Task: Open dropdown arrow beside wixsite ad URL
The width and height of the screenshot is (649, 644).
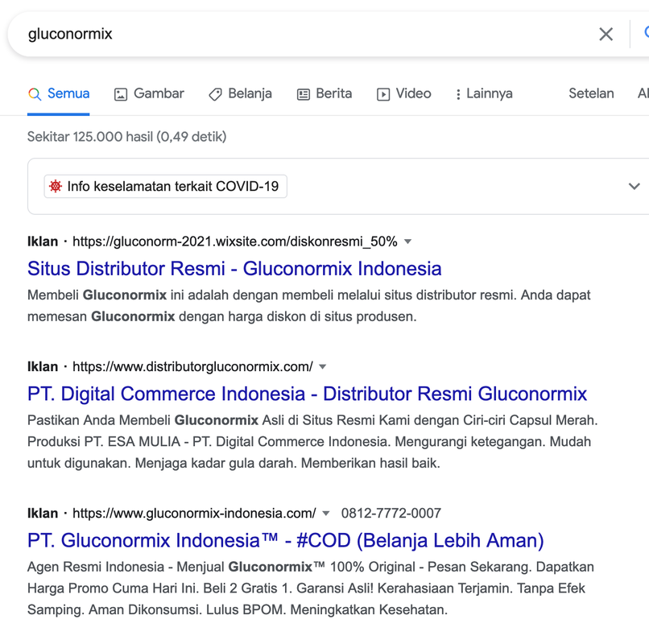Action: point(407,242)
